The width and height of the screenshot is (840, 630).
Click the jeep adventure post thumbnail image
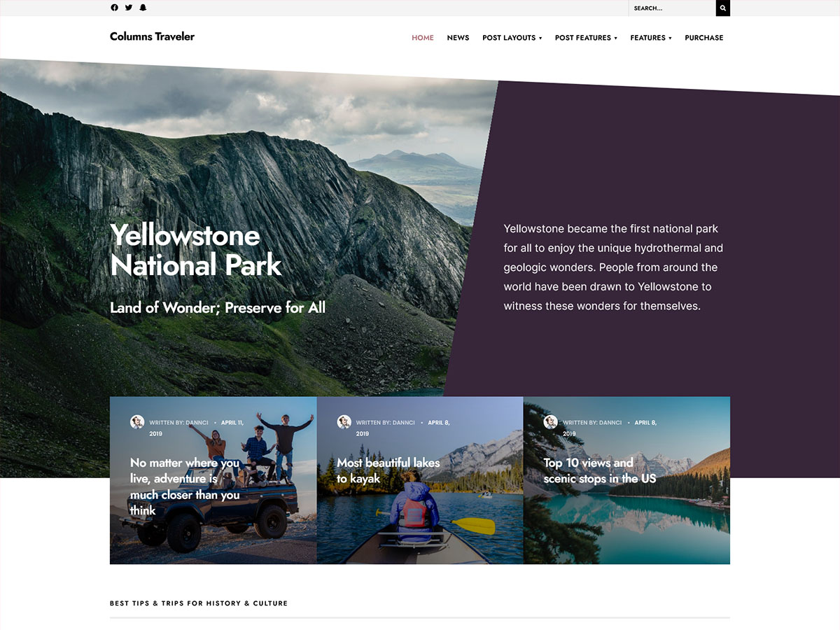pyautogui.click(x=213, y=480)
